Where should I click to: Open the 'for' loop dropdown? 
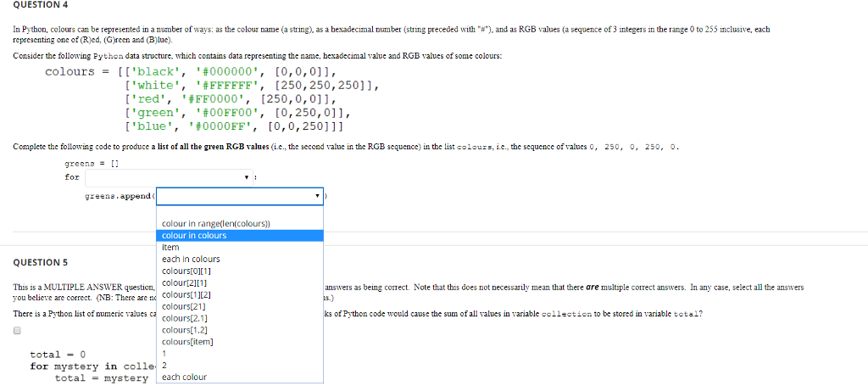coord(170,178)
